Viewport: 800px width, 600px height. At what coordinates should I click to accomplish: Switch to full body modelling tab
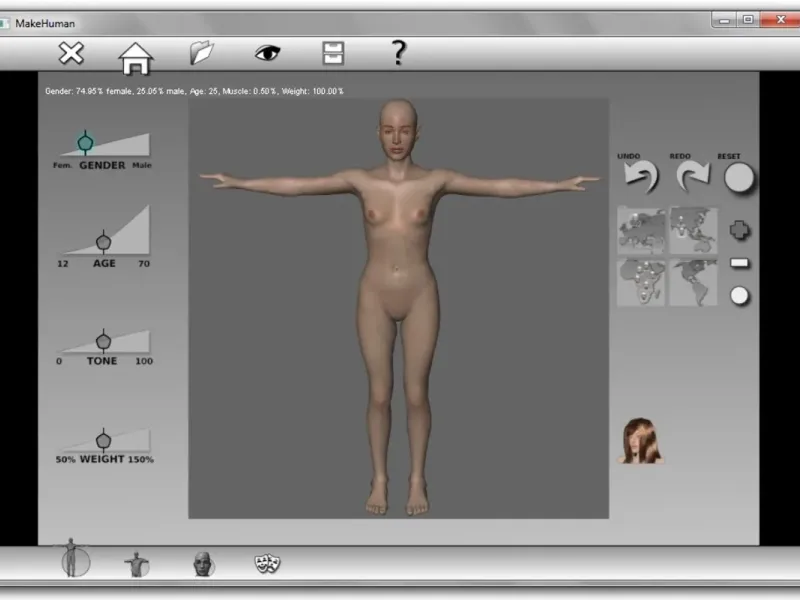72,559
